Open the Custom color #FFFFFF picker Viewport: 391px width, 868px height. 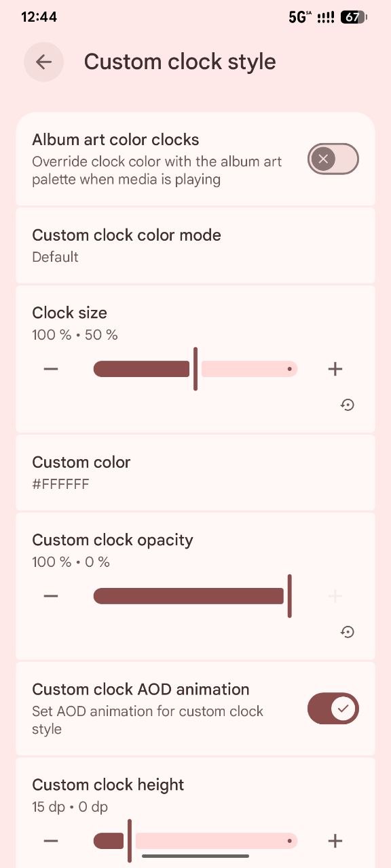coord(195,473)
